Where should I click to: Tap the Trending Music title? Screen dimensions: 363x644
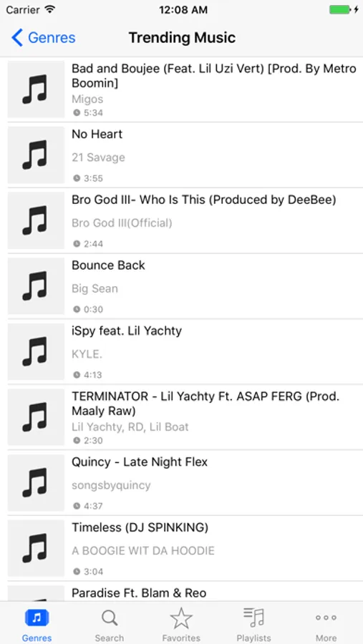[182, 38]
